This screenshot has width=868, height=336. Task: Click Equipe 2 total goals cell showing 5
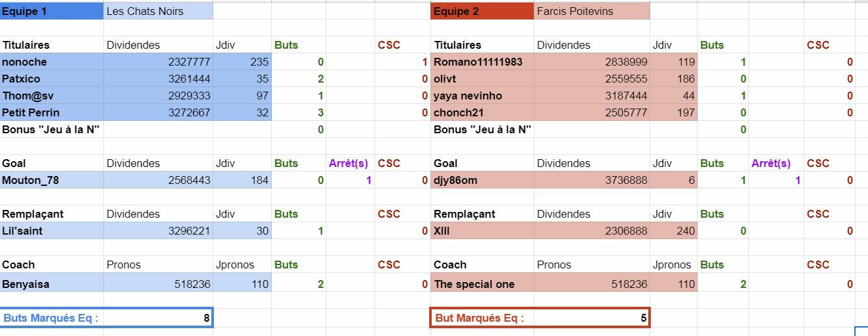[x=591, y=318]
